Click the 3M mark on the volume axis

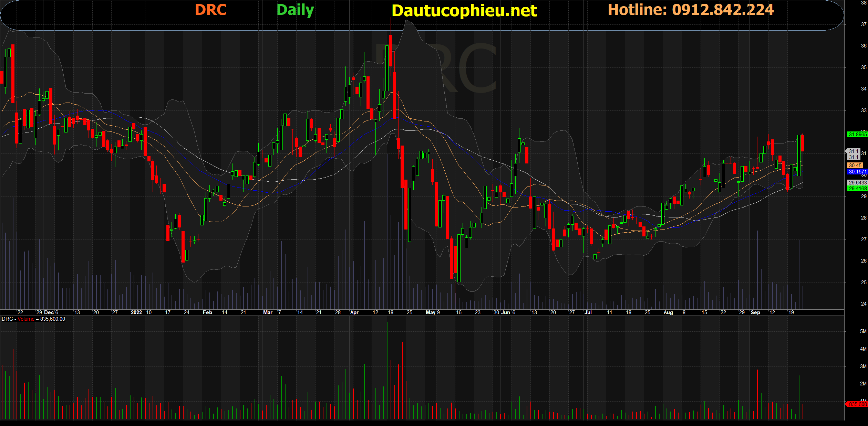(863, 366)
